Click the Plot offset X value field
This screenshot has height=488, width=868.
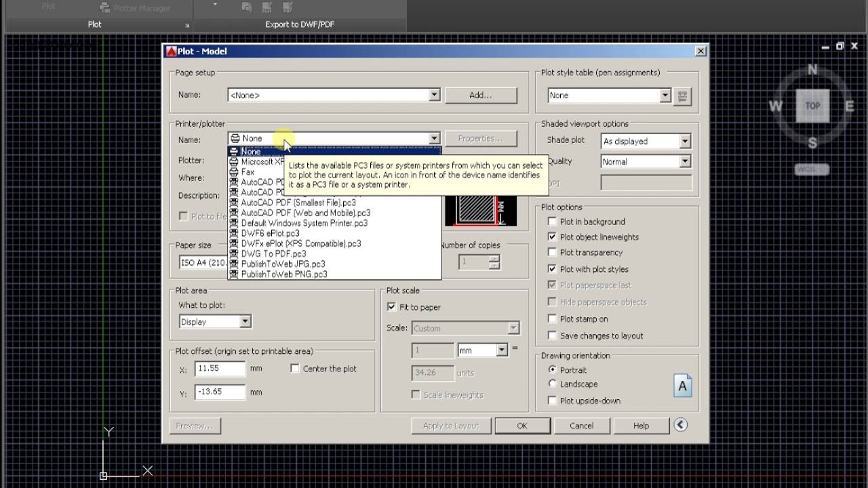(220, 369)
